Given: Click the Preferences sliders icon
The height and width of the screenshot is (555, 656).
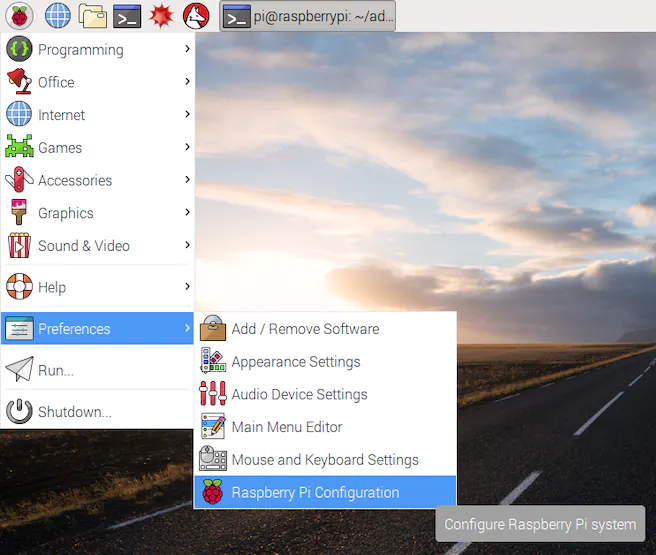Looking at the screenshot, I should point(19,328).
